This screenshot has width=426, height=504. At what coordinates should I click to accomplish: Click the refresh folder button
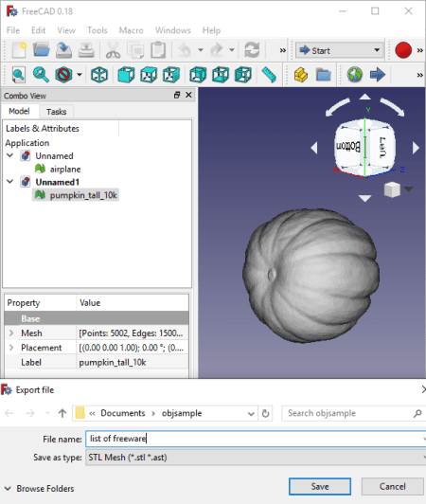click(265, 413)
